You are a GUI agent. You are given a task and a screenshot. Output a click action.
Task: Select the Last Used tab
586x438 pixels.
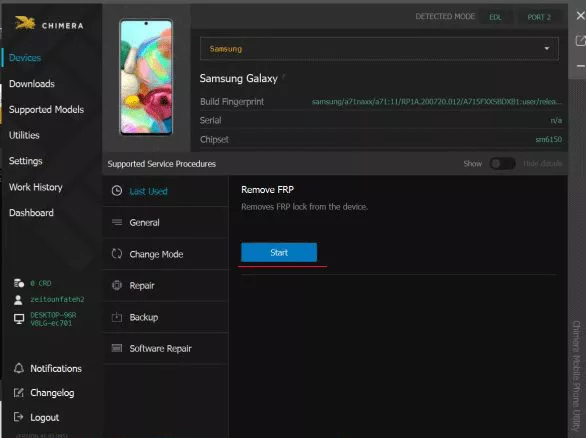166,191
